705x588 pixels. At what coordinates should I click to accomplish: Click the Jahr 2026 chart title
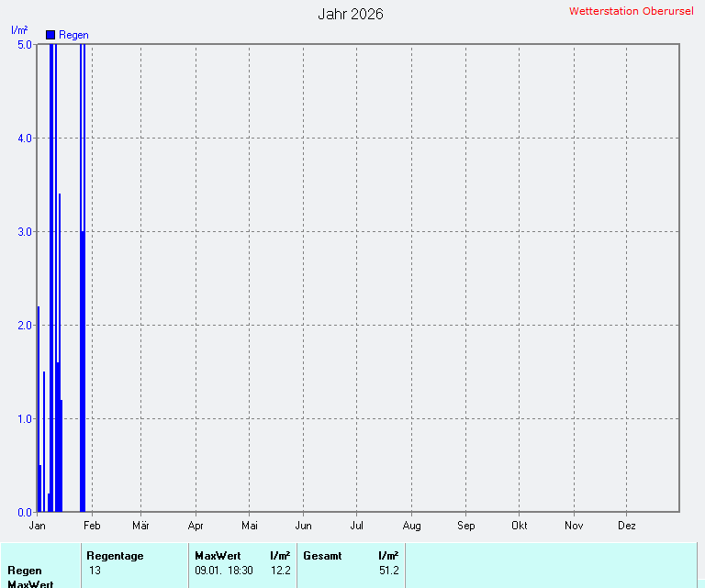(x=351, y=14)
